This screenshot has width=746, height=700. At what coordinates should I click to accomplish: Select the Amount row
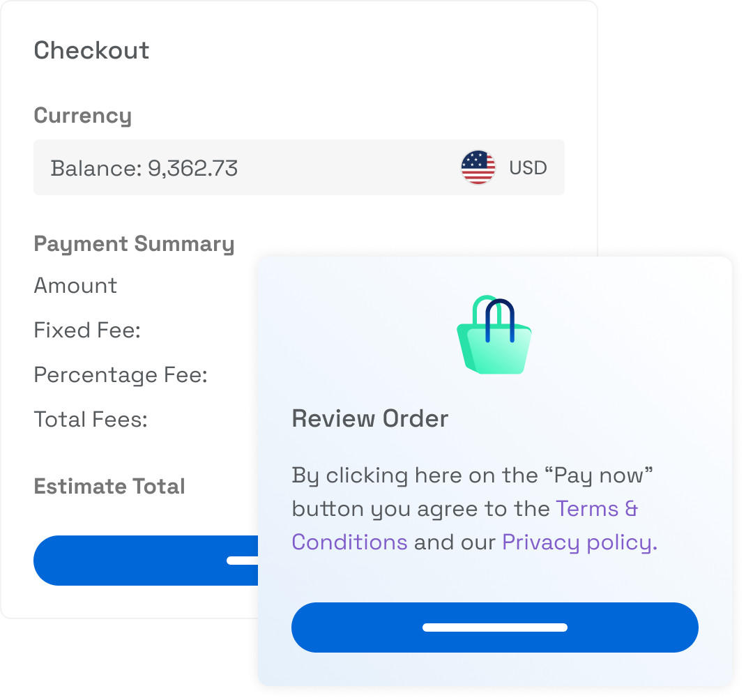pyautogui.click(x=75, y=285)
